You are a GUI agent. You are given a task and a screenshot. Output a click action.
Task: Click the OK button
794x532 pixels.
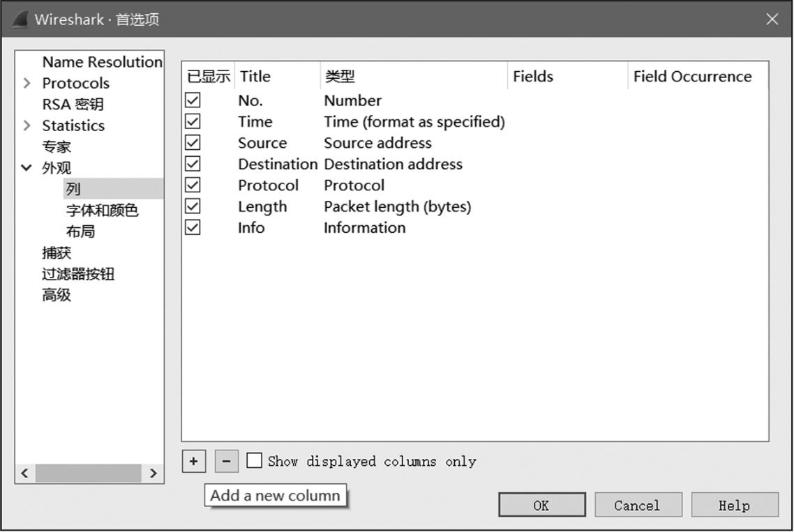click(542, 505)
